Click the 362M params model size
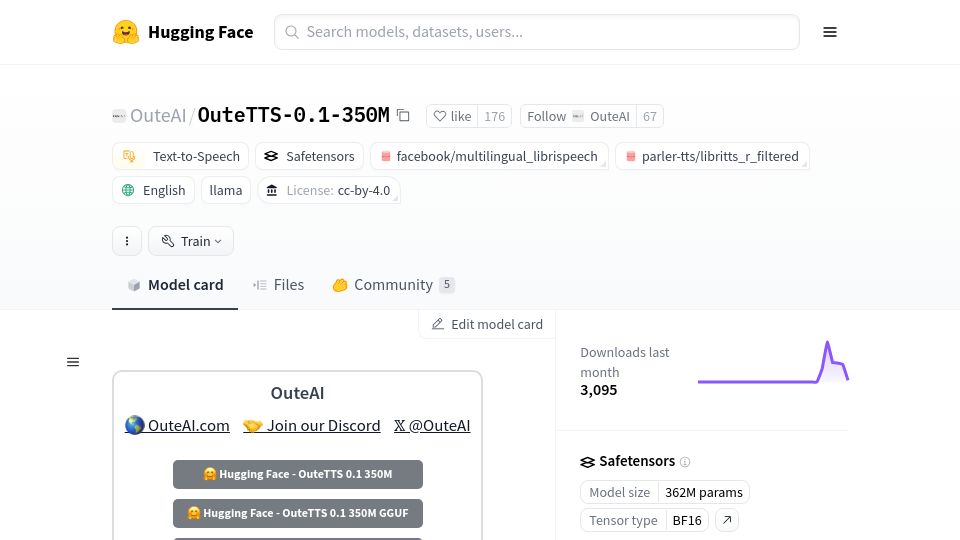The height and width of the screenshot is (540, 960). pos(703,492)
